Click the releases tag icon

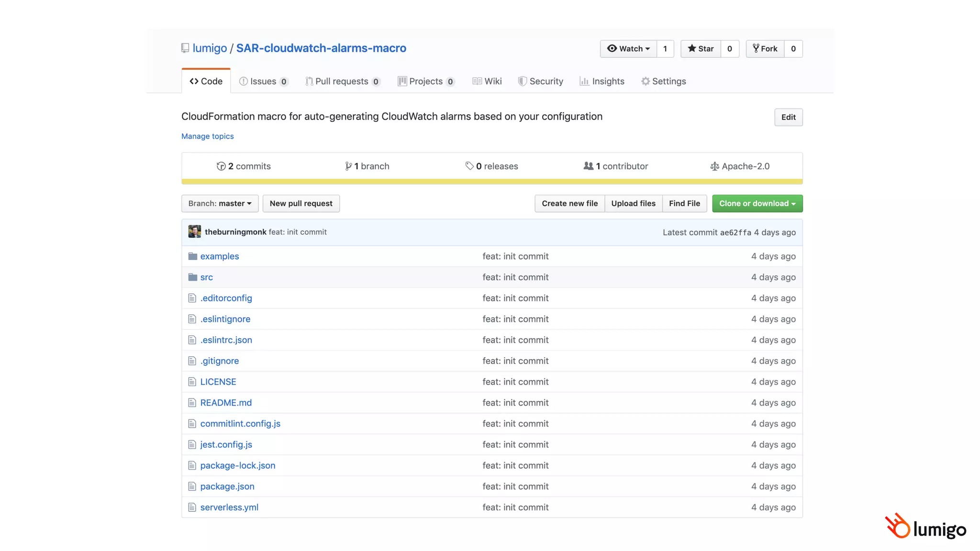pyautogui.click(x=469, y=166)
